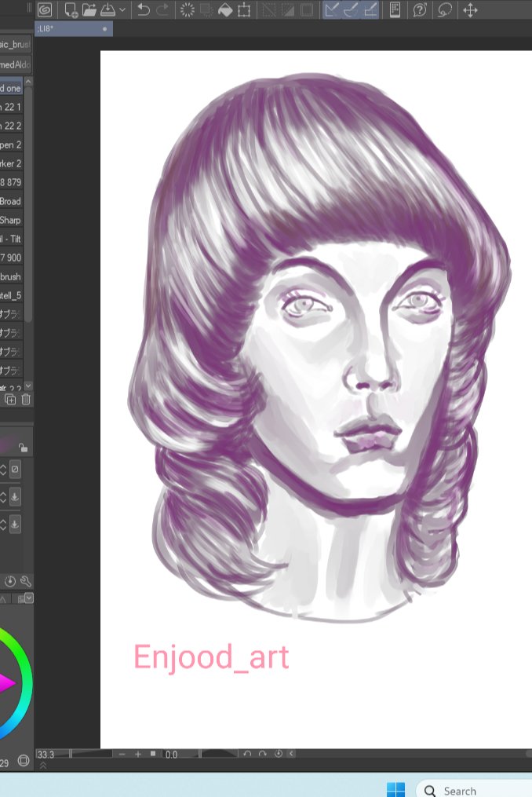
Task: Click the brush list scrollbar thumb
Action: pyautogui.click(x=28, y=203)
